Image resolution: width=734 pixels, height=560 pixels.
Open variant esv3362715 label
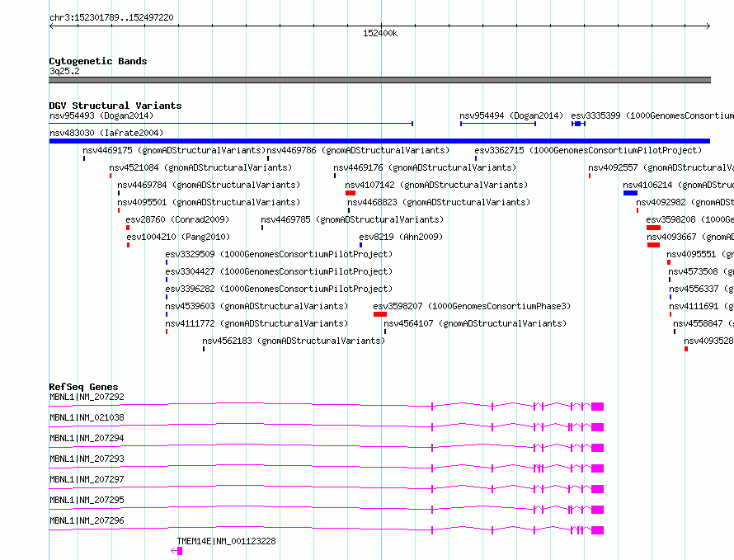[588, 150]
